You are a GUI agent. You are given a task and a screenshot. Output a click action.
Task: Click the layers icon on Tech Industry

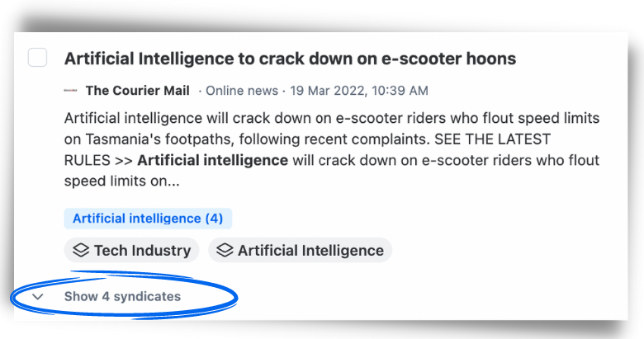[81, 250]
